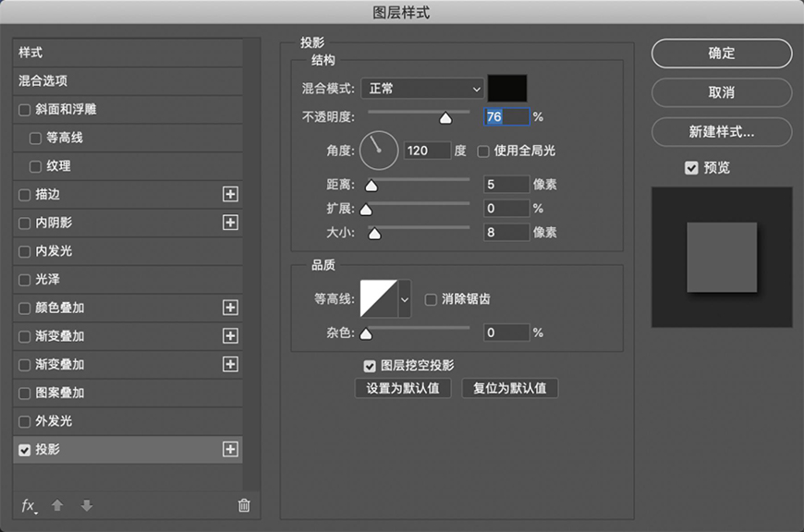Open the black shadow color swatch
The image size is (804, 532).
507,88
